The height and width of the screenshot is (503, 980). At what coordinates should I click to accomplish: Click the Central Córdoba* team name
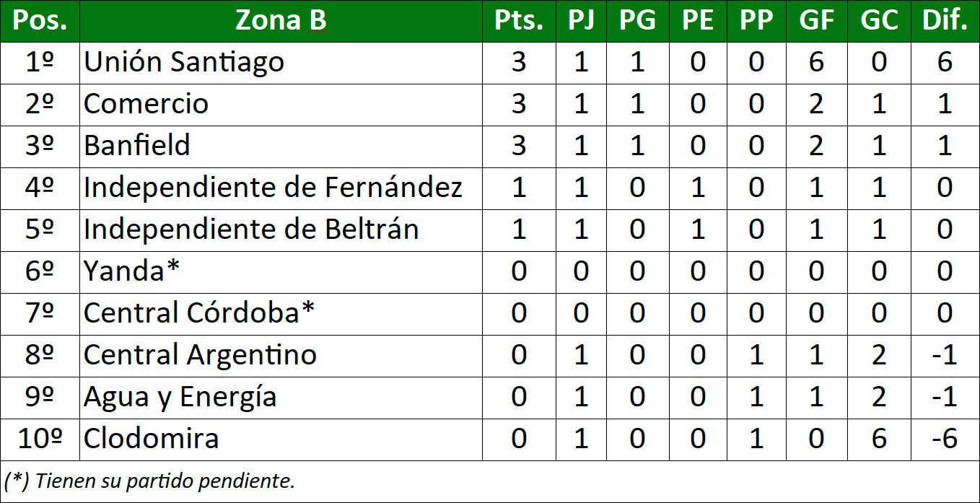[x=199, y=314]
